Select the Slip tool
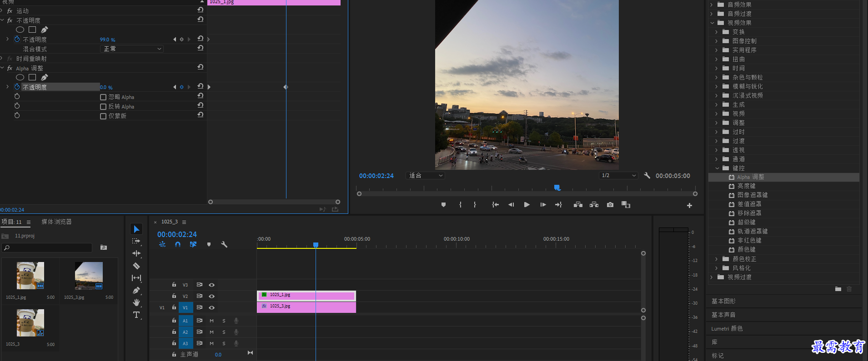 click(136, 278)
